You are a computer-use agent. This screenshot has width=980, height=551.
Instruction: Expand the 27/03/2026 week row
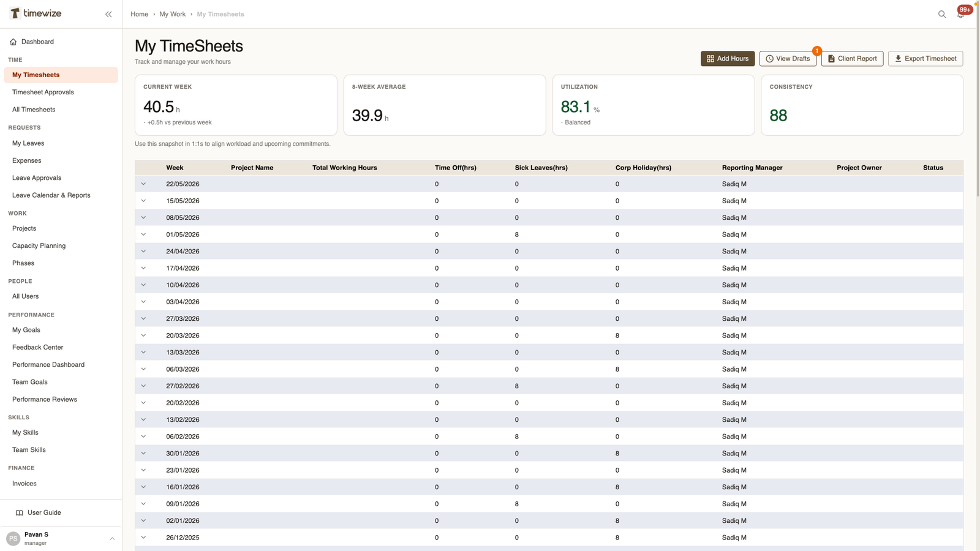coord(143,319)
